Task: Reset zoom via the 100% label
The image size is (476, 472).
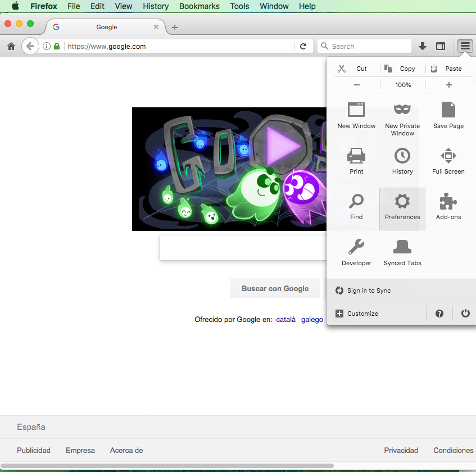Action: [x=403, y=85]
